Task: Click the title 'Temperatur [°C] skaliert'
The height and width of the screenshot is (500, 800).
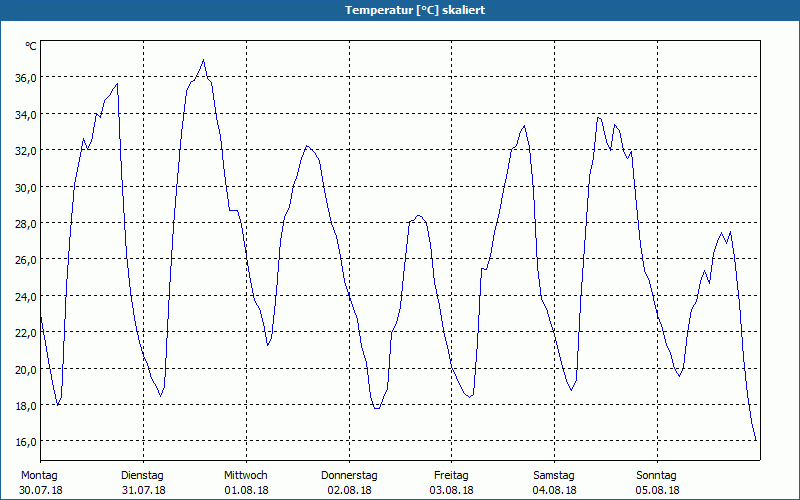Action: (415, 10)
